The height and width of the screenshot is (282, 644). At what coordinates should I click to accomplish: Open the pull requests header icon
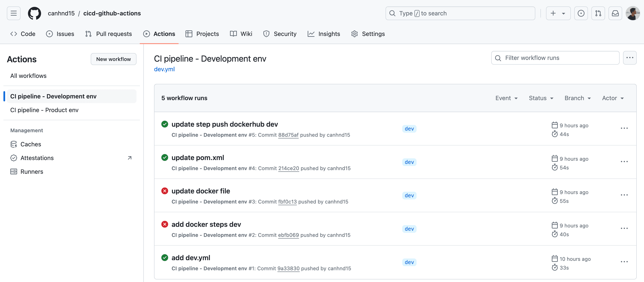coord(598,13)
